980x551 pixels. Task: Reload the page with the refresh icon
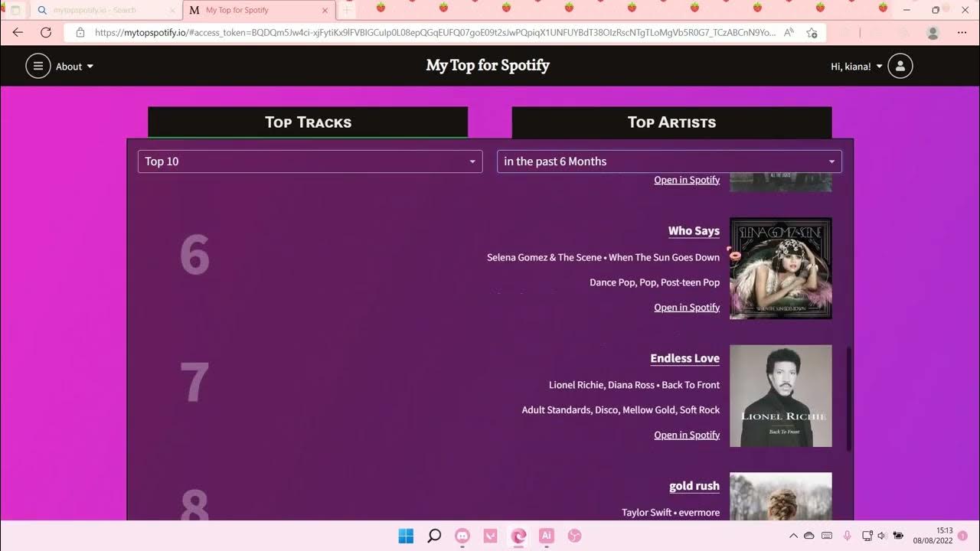[46, 32]
